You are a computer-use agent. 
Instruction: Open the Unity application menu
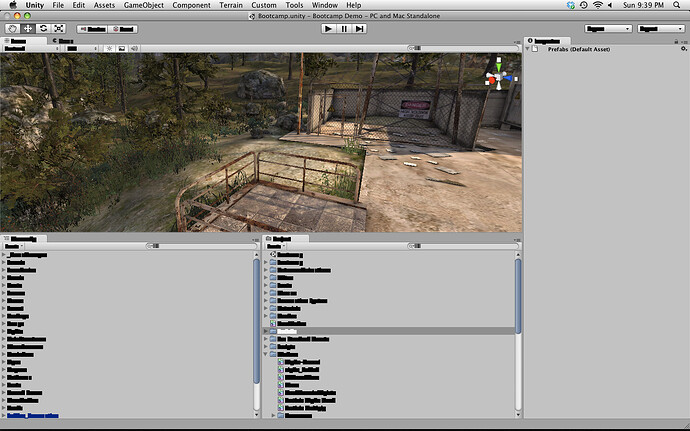[x=35, y=5]
